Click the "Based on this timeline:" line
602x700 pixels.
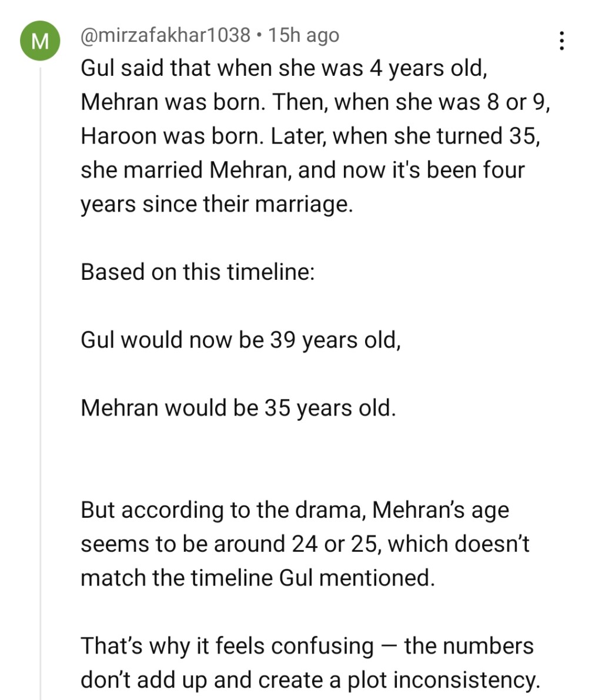coord(198,272)
